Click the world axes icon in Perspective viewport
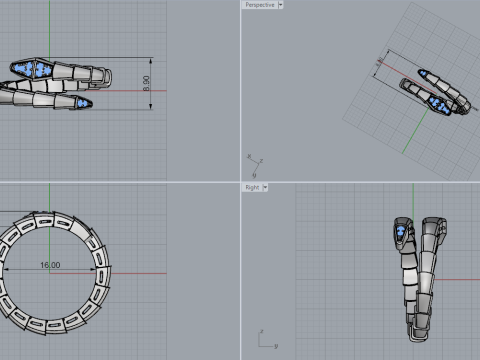The height and width of the screenshot is (360, 480). (255, 166)
